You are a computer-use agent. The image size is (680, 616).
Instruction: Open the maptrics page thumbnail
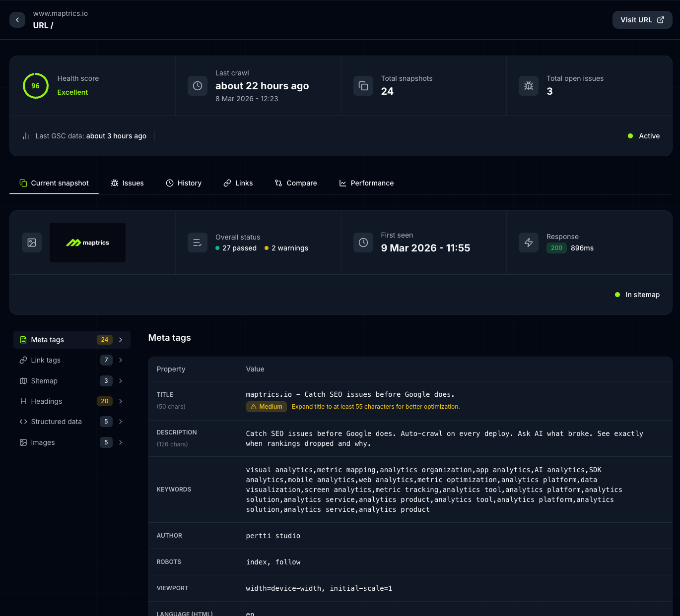(87, 243)
